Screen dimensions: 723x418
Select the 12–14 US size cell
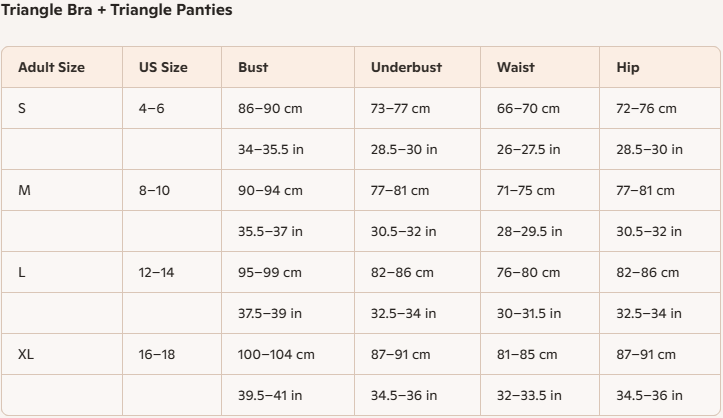click(156, 272)
